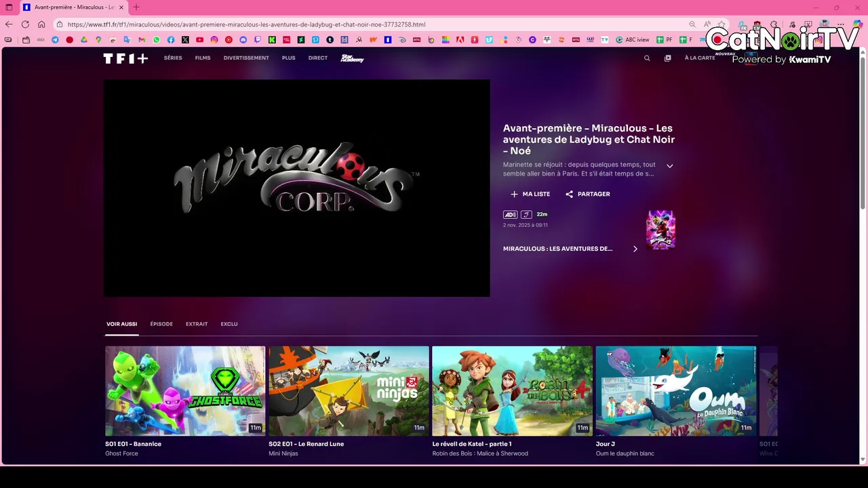Reload the page with the refresh icon
The width and height of the screenshot is (868, 488).
(x=25, y=24)
